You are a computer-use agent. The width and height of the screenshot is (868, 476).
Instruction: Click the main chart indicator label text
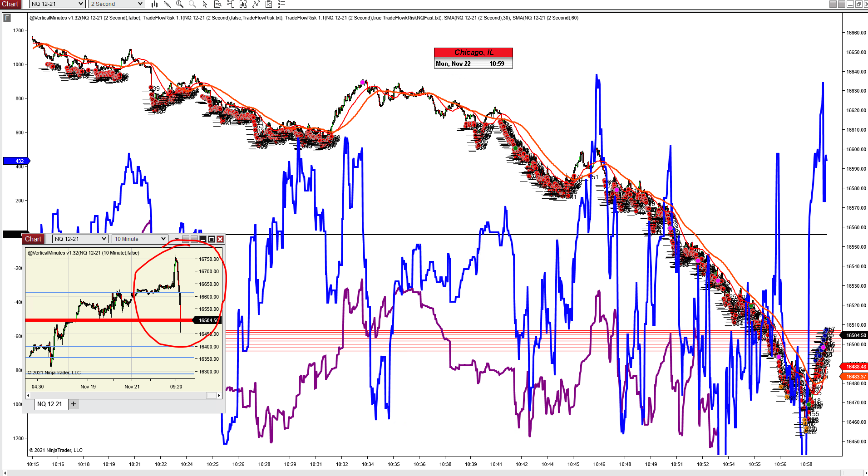304,18
